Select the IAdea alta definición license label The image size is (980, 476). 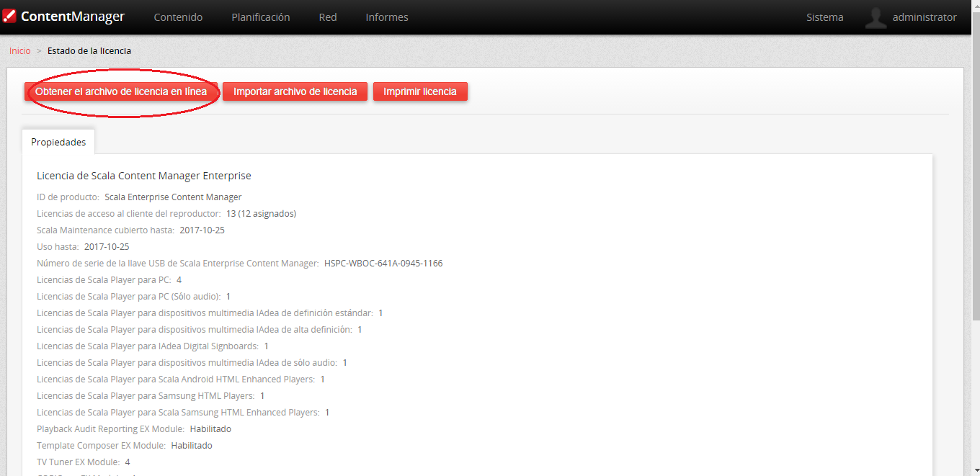coord(195,330)
